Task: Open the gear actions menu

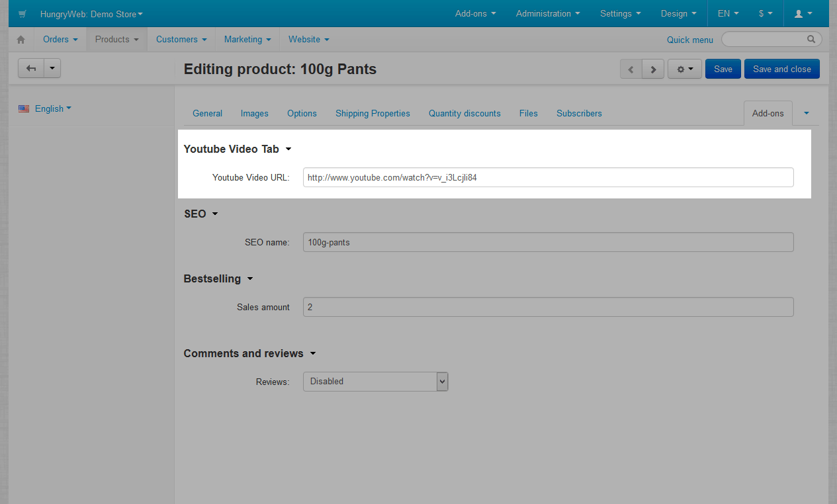Action: [685, 69]
